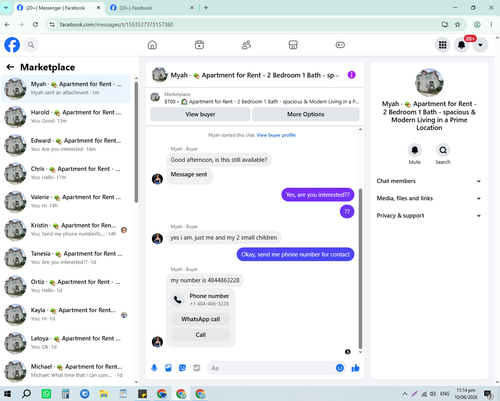Screen dimensions: 500x401
Task: Go to Home feed icon
Action: tap(152, 45)
